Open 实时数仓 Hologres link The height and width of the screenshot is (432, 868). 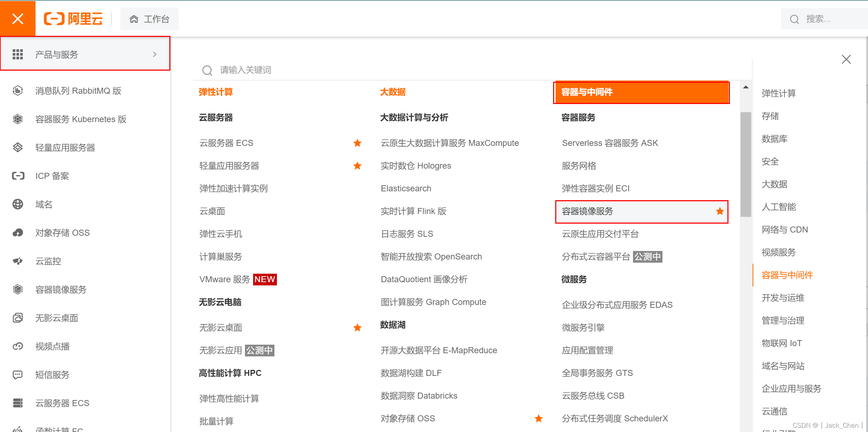[416, 166]
